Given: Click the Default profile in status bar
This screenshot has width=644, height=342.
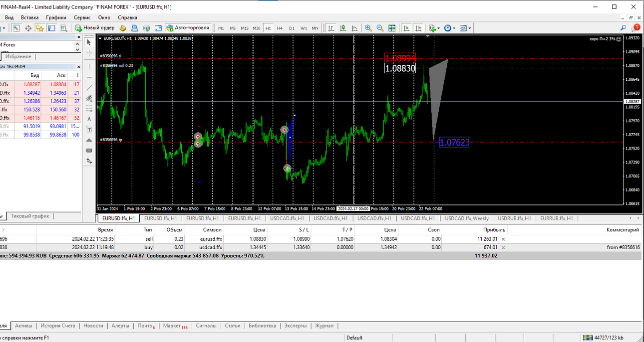Looking at the screenshot, I should (x=354, y=338).
